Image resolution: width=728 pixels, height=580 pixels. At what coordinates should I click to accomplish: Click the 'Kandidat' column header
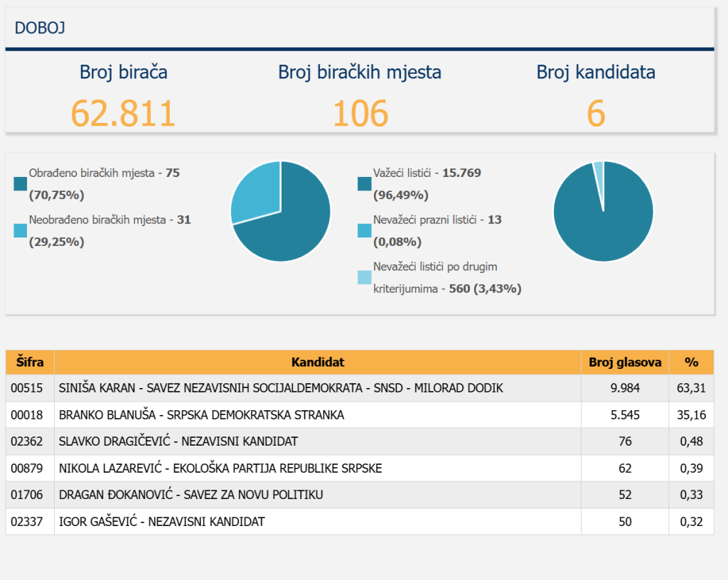point(317,362)
